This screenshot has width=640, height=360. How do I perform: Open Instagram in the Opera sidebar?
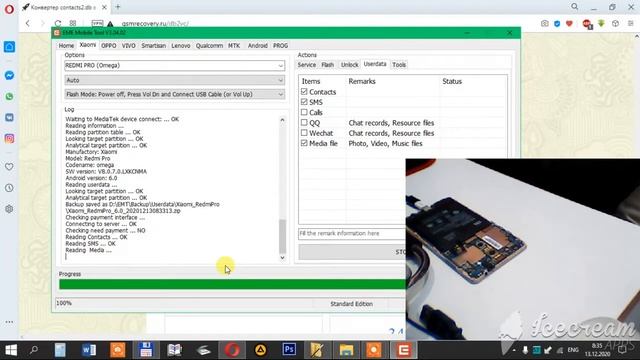click(x=9, y=138)
